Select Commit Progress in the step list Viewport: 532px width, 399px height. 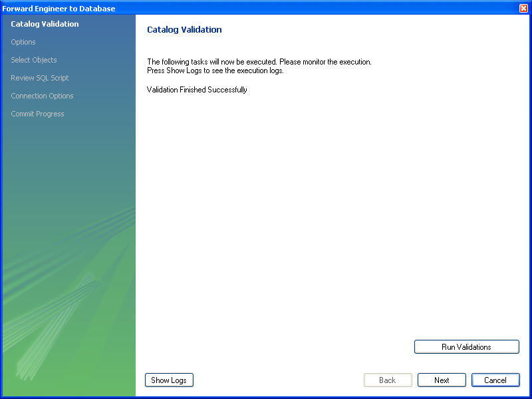pos(37,114)
